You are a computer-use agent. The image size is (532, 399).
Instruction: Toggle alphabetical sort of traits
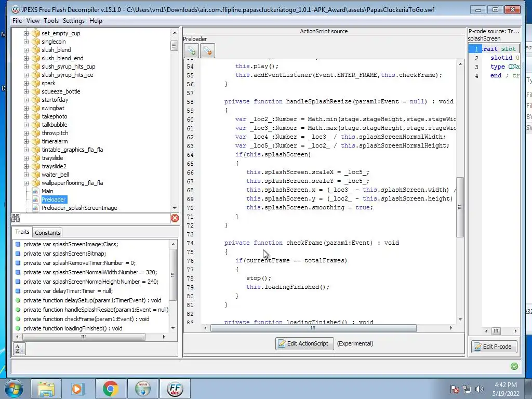point(19,349)
